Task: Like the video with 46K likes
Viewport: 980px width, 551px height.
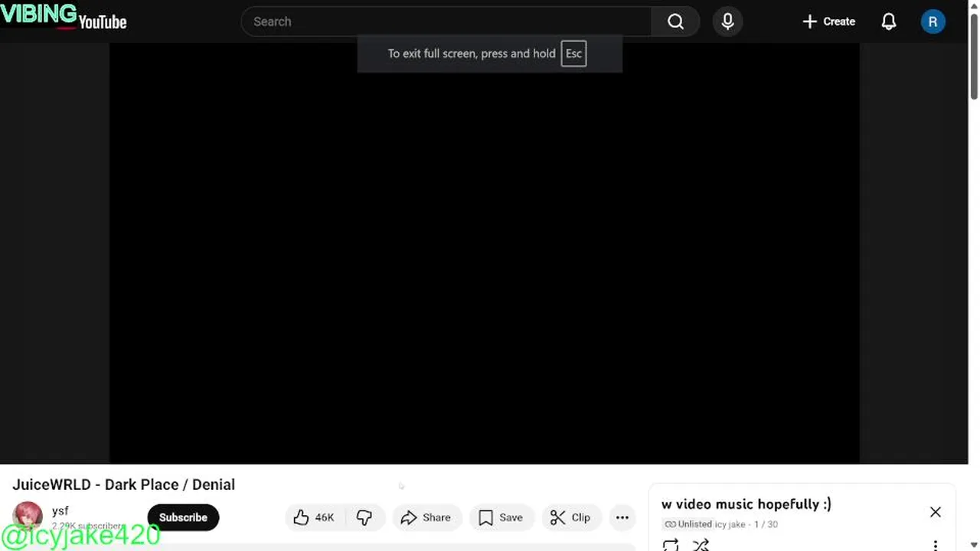Action: click(x=315, y=517)
